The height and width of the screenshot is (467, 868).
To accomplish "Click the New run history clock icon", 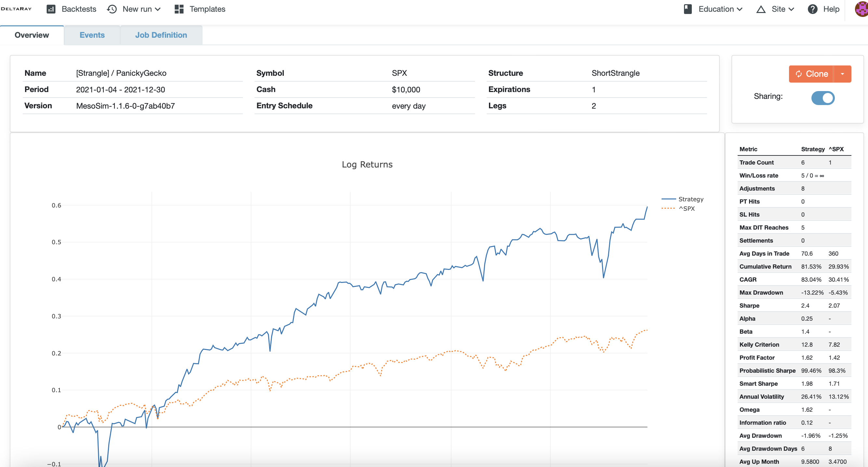I will click(112, 9).
